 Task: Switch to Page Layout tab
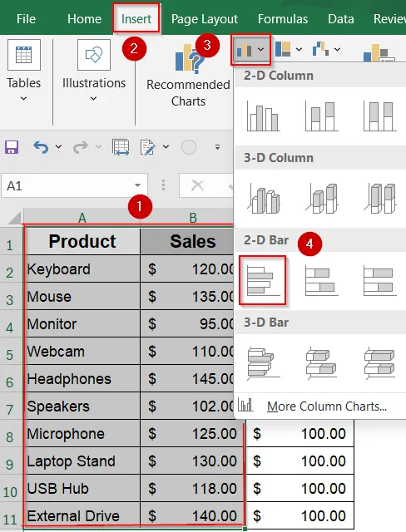pos(205,19)
